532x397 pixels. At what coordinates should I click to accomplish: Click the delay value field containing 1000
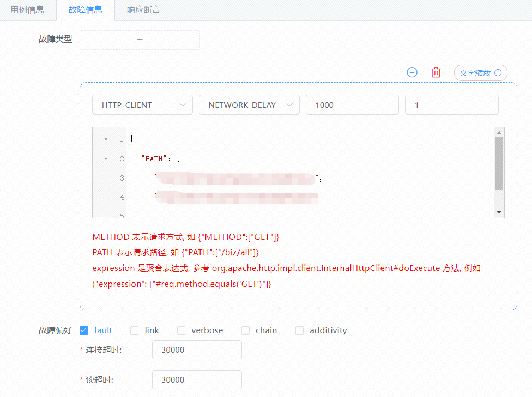pyautogui.click(x=352, y=105)
